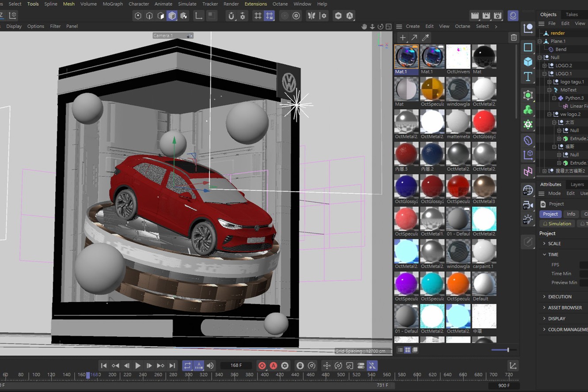Switch to Points mode icon
The image size is (588, 392).
coord(138,16)
